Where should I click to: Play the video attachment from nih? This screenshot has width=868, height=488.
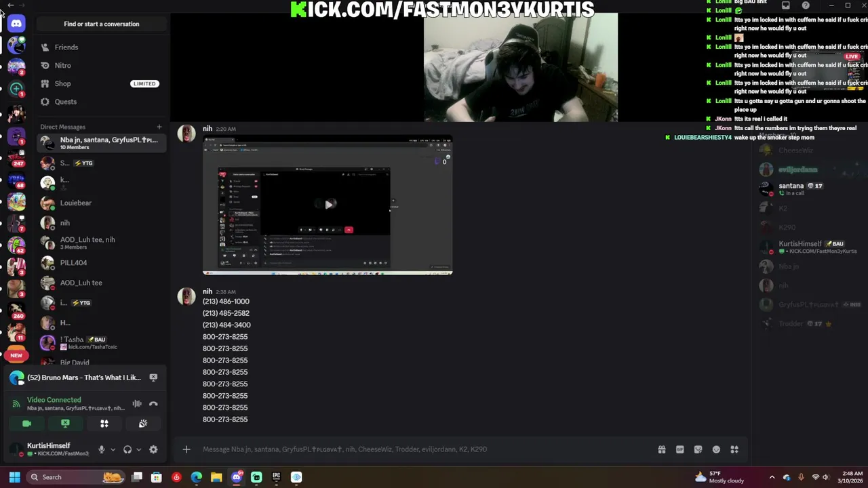328,205
